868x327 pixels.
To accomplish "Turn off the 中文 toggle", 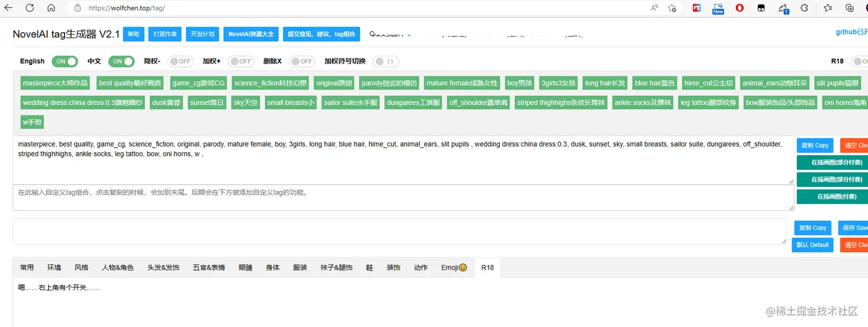I will [x=121, y=61].
